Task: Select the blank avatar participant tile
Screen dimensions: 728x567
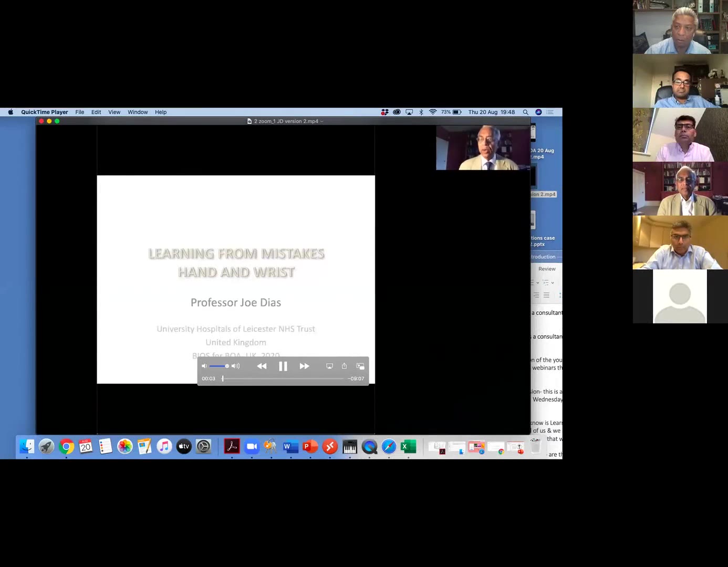Action: [680, 297]
